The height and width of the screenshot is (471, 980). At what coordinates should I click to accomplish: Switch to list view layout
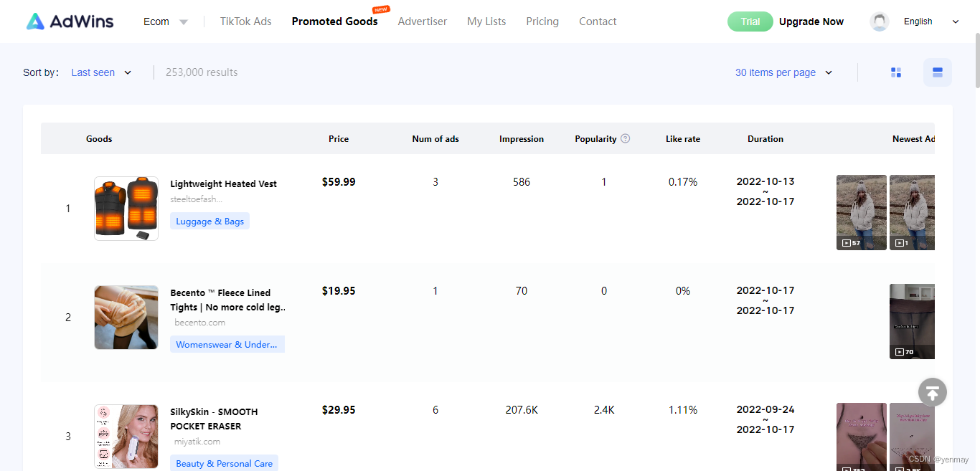(938, 72)
